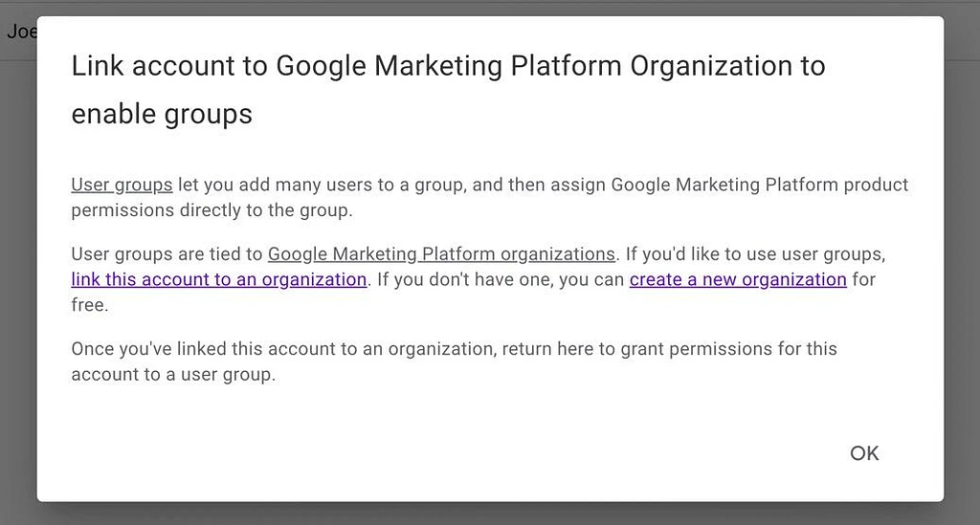Open the 'User groups' help link
The height and width of the screenshot is (525, 980).
coord(122,185)
